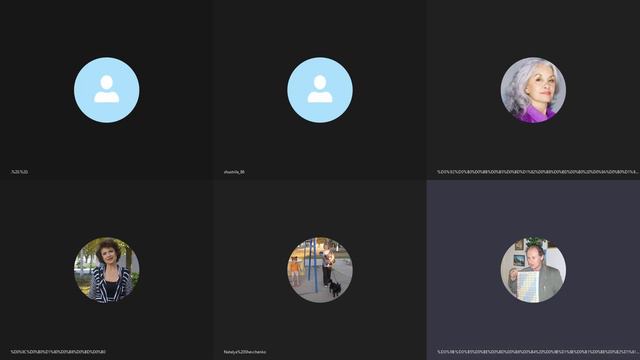Select the avatar of the man holding a chart
This screenshot has height=360, width=640.
pyautogui.click(x=533, y=270)
